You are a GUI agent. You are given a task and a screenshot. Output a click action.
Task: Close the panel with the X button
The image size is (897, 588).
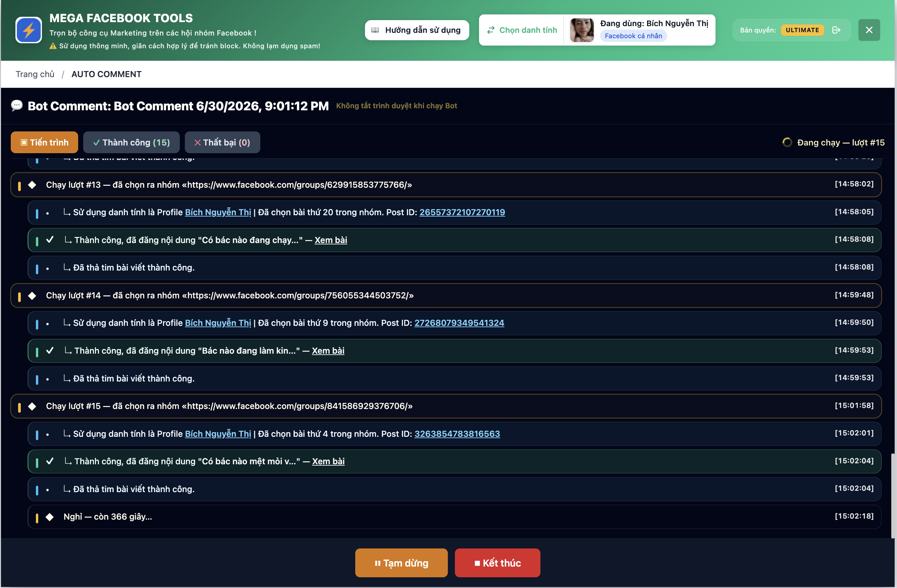(x=869, y=30)
